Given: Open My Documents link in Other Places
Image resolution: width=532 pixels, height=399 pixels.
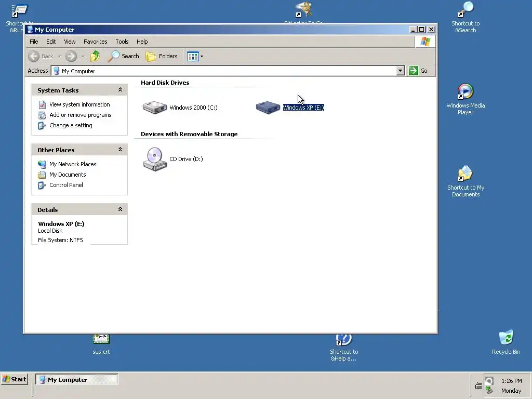Looking at the screenshot, I should [68, 175].
